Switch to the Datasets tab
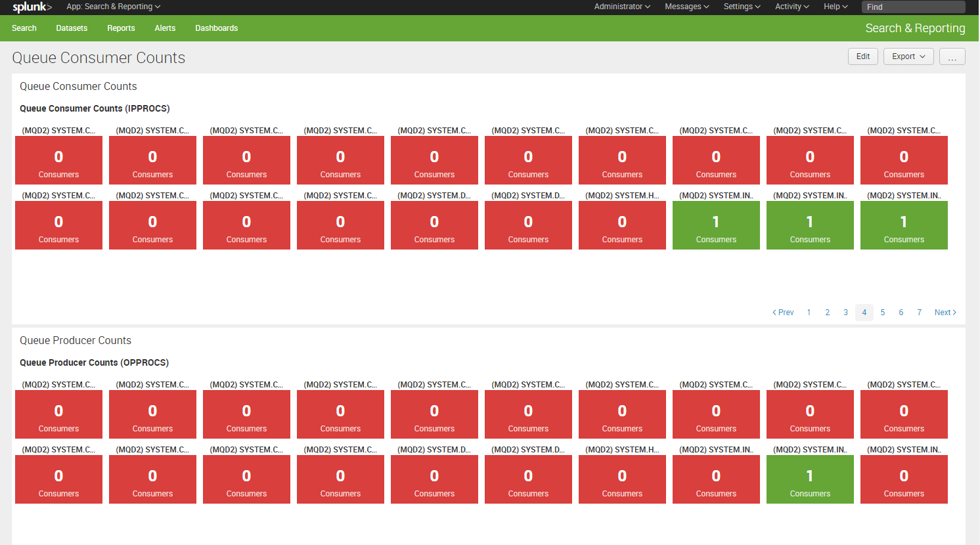Screen dimensions: 980x545 [72, 28]
